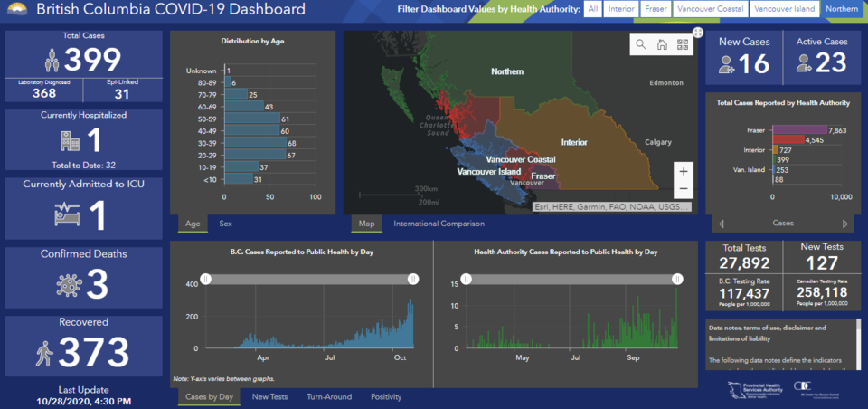Click the virus icon in Confirmed Deaths

point(70,285)
